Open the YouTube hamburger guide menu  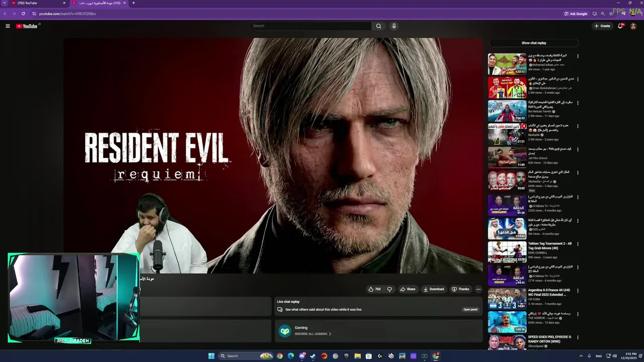pos(8,26)
